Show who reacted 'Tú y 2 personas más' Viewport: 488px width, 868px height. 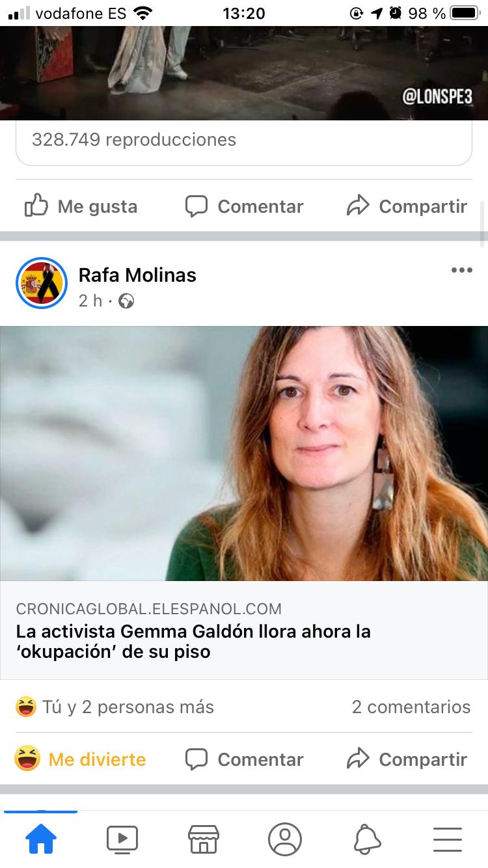(115, 707)
